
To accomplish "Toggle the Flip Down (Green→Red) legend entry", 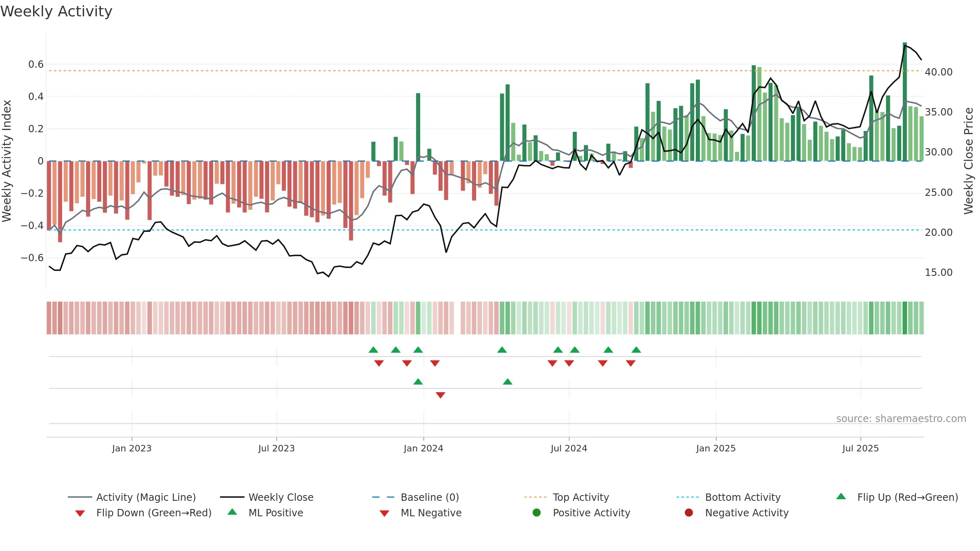I will [x=143, y=513].
